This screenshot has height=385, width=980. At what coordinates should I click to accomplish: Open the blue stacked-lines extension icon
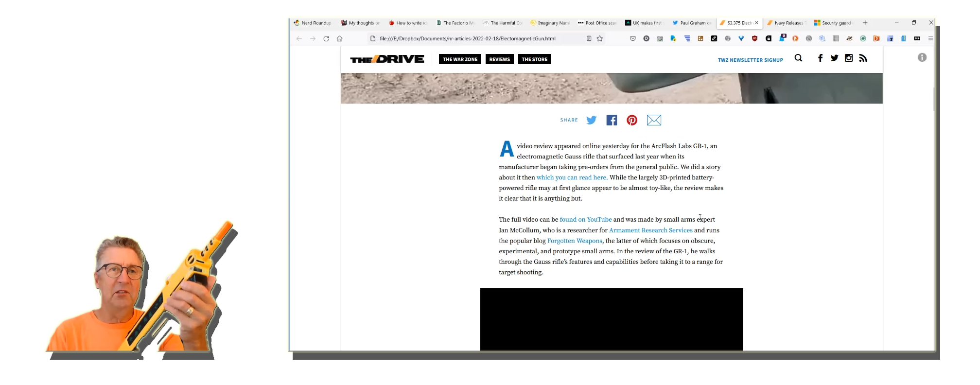(687, 38)
